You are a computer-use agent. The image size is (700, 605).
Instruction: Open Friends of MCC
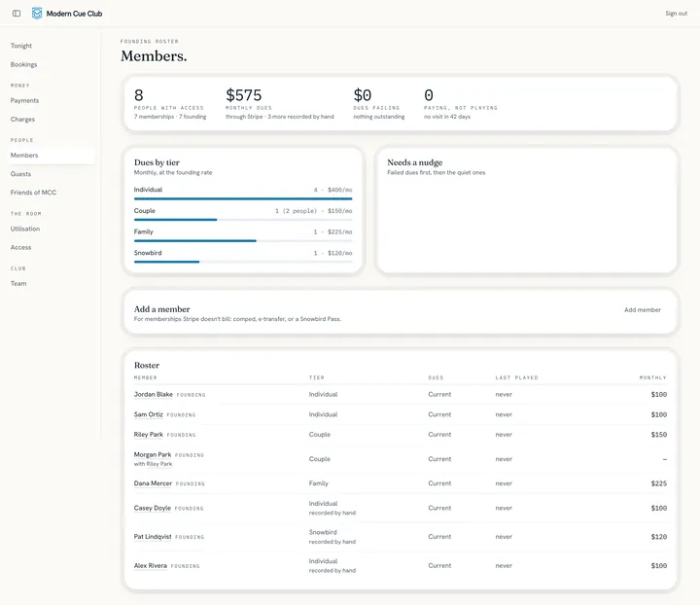[33, 193]
